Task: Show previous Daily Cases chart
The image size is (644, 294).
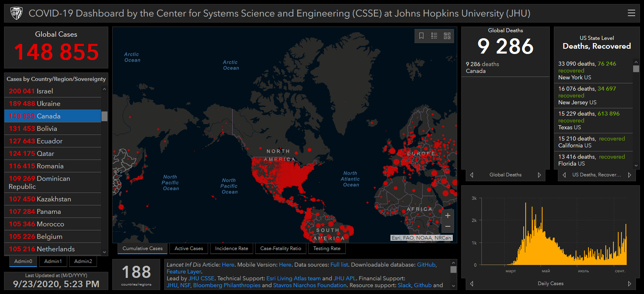Action: click(472, 284)
